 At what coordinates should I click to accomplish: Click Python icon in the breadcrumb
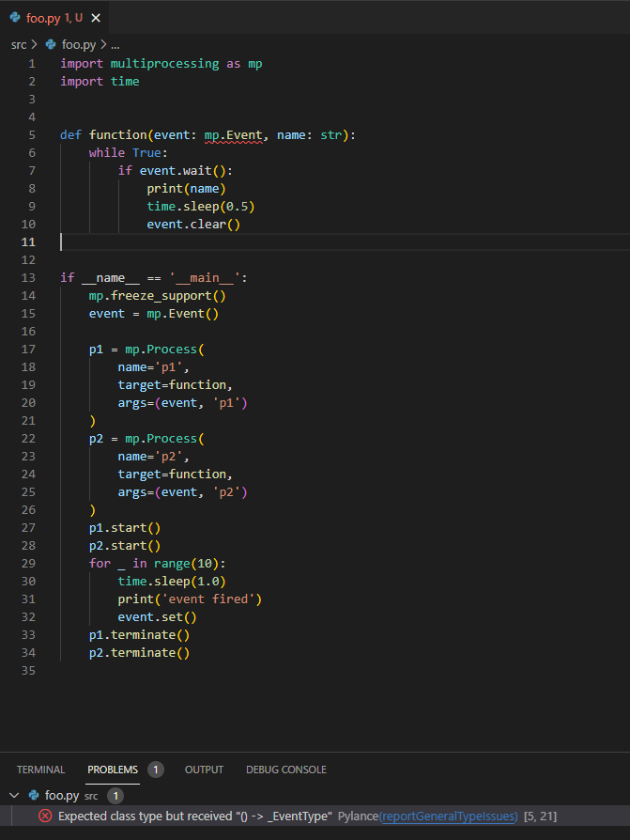point(51,44)
